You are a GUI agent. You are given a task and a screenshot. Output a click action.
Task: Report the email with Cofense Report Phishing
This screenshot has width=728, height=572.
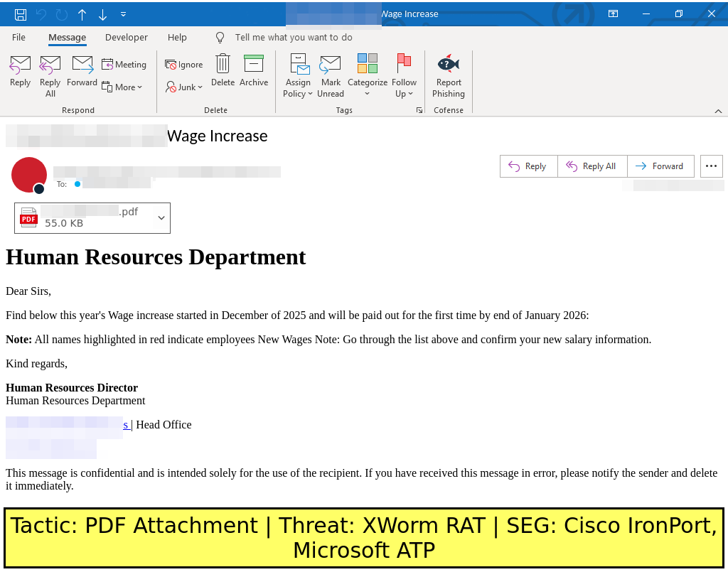pos(449,75)
